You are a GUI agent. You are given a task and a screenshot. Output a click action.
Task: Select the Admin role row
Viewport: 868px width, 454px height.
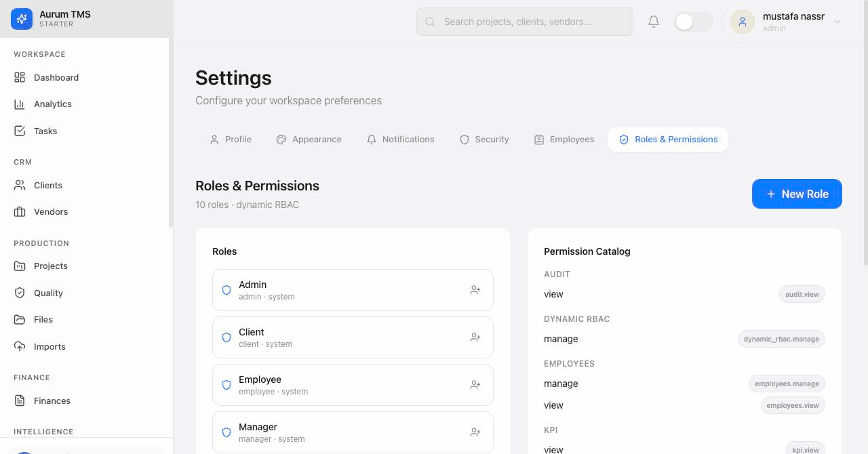click(353, 290)
